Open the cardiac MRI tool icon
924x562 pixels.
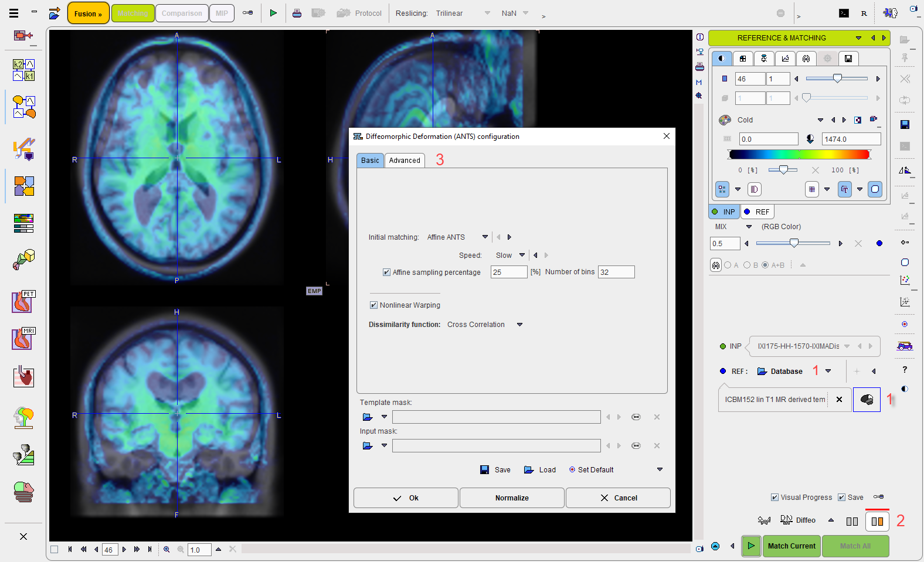click(24, 339)
